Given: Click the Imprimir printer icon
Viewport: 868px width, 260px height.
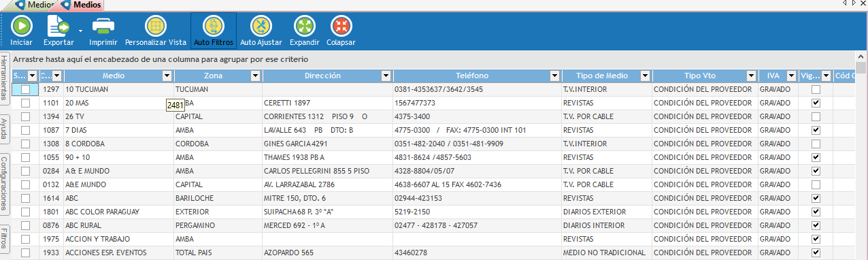Looking at the screenshot, I should click(x=103, y=26).
